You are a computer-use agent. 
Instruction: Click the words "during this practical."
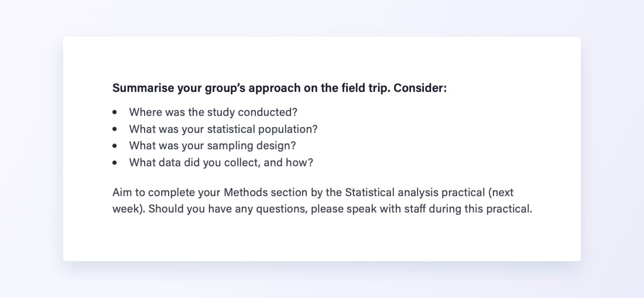tap(481, 209)
